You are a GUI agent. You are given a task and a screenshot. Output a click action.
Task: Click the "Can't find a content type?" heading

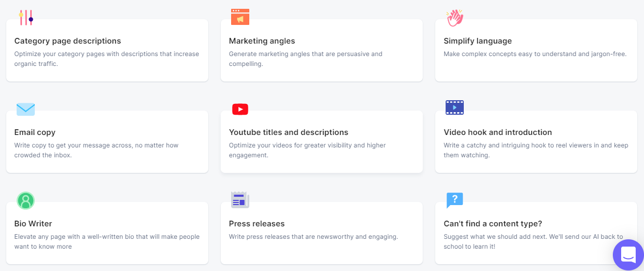click(x=492, y=224)
